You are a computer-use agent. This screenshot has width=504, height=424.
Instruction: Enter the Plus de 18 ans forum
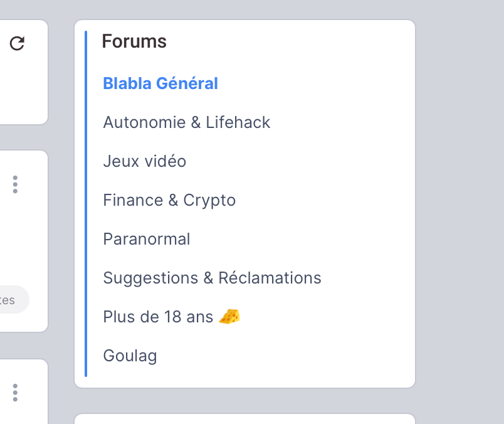(158, 317)
